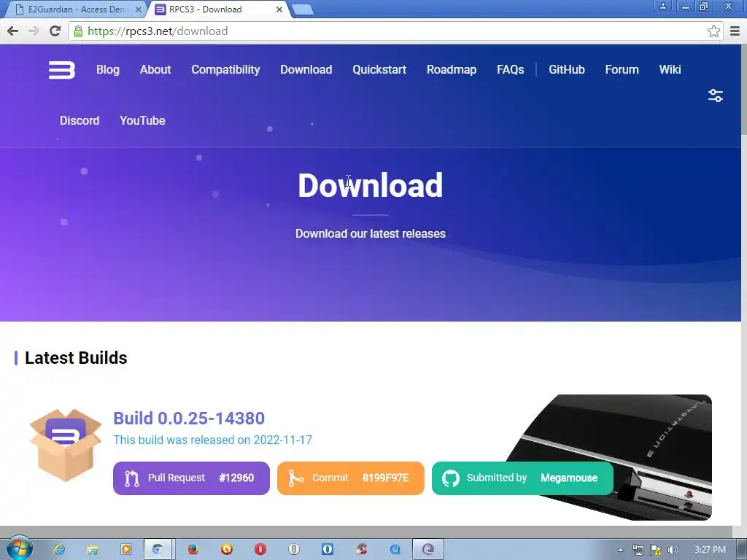Close the E2Guardian tab

pyautogui.click(x=138, y=9)
